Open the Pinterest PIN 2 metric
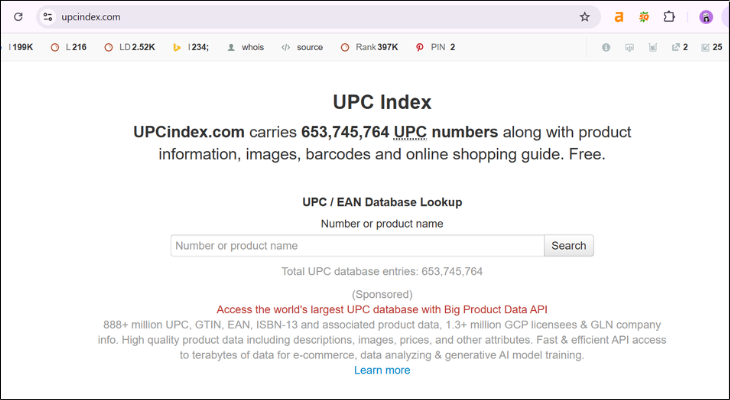Screen dimensions: 730x400 (435, 47)
